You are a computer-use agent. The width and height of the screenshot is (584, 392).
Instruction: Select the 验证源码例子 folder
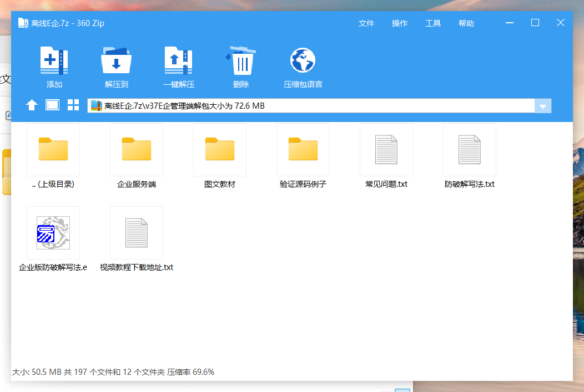[x=303, y=150]
